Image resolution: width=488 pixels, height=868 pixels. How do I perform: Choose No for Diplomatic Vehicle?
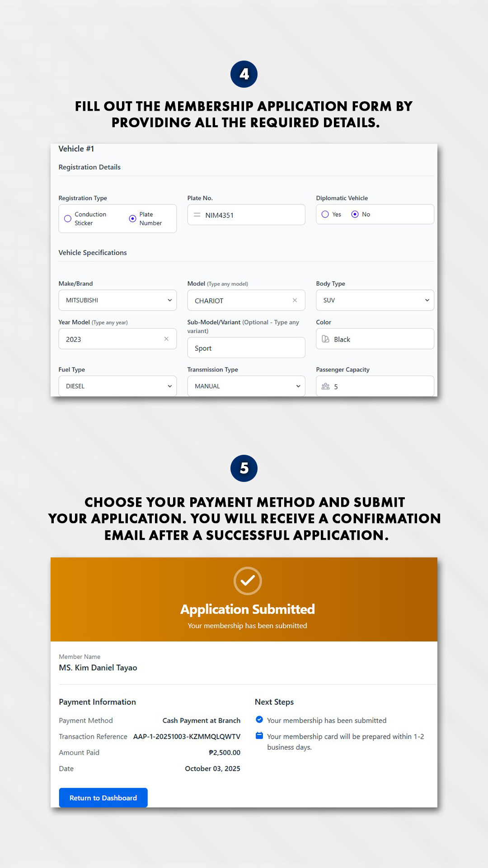coord(355,214)
